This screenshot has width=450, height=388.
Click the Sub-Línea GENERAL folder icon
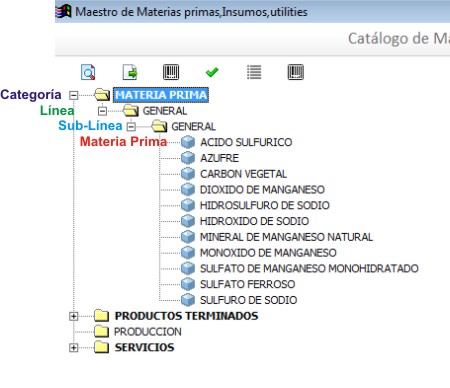pyautogui.click(x=159, y=126)
